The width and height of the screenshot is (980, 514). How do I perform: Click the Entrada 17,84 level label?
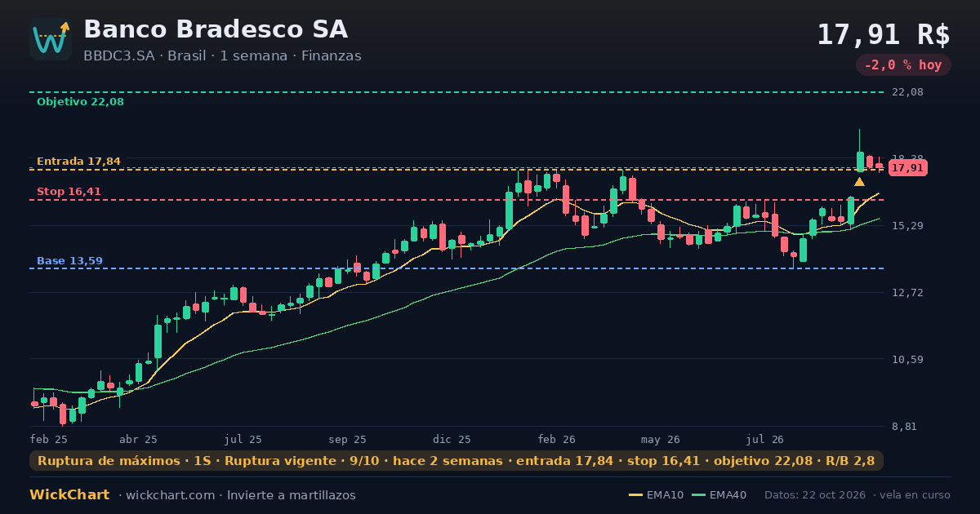tap(78, 162)
